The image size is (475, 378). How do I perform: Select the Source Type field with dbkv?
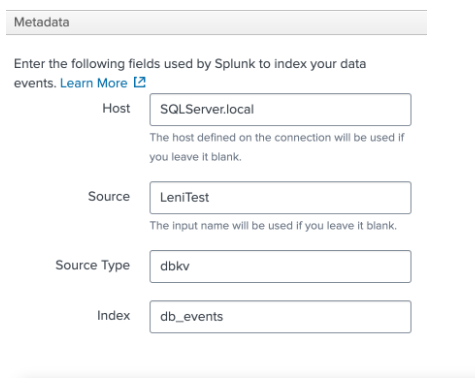(280, 267)
